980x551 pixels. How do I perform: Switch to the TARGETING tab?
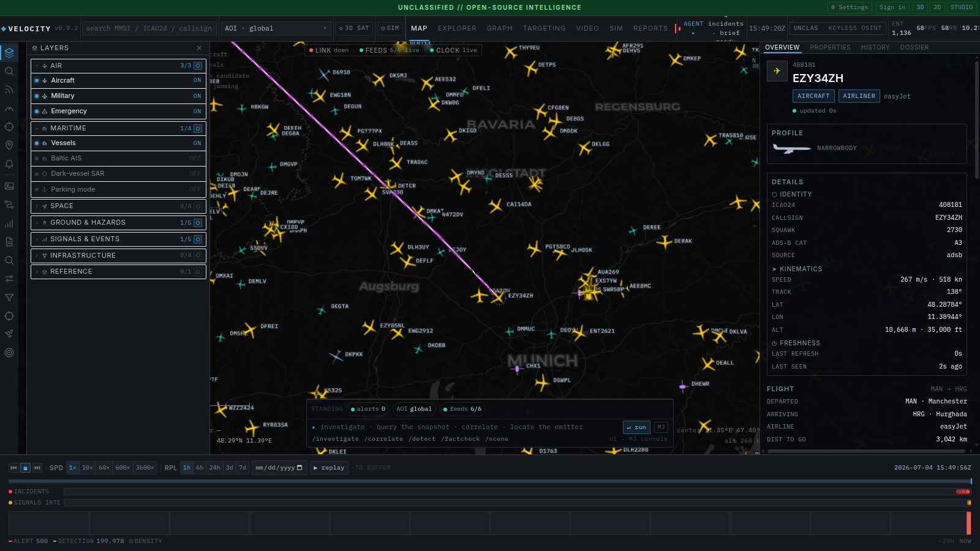pyautogui.click(x=544, y=28)
